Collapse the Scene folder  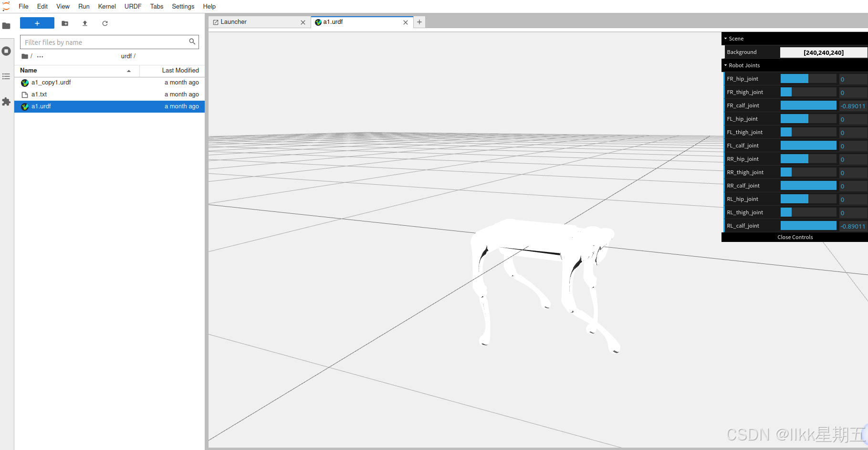[795, 39]
